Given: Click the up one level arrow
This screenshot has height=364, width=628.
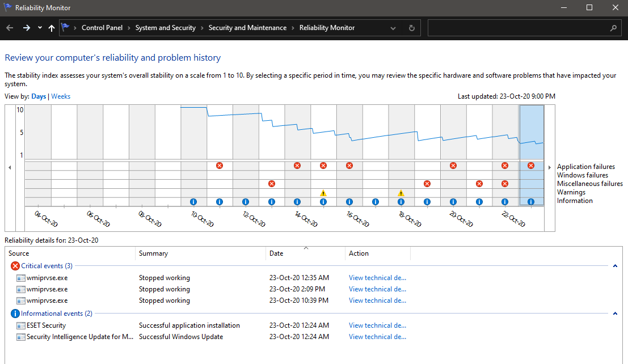Looking at the screenshot, I should click(52, 28).
